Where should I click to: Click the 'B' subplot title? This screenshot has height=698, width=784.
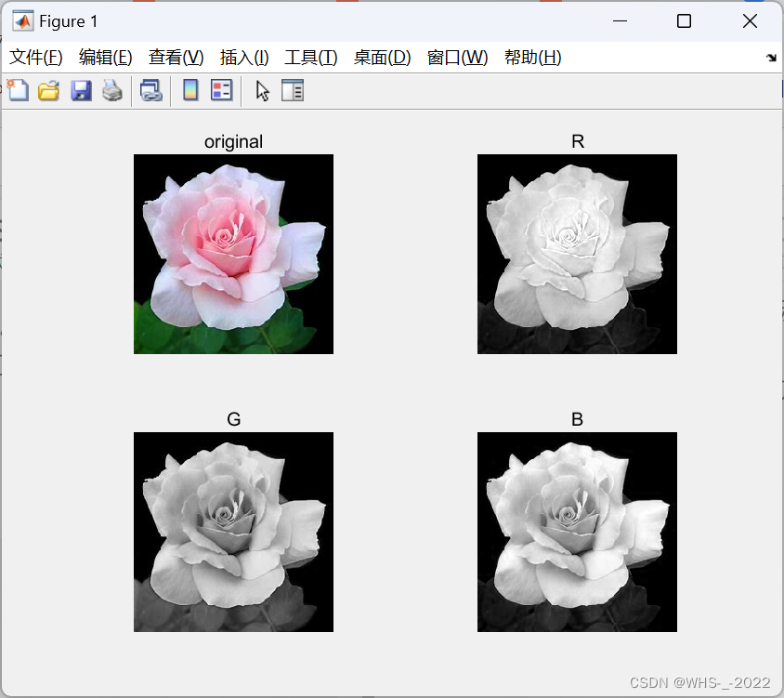577,419
